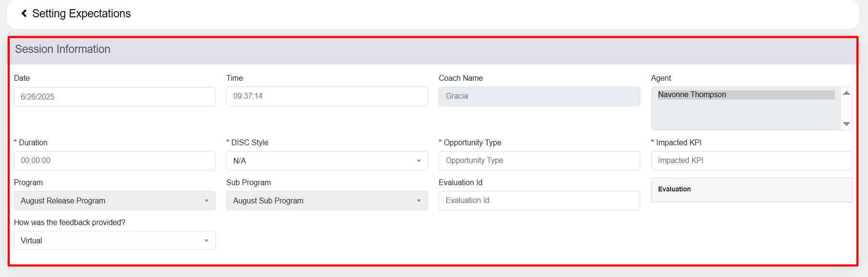Click the feedback method dropdown caret

coord(206,240)
